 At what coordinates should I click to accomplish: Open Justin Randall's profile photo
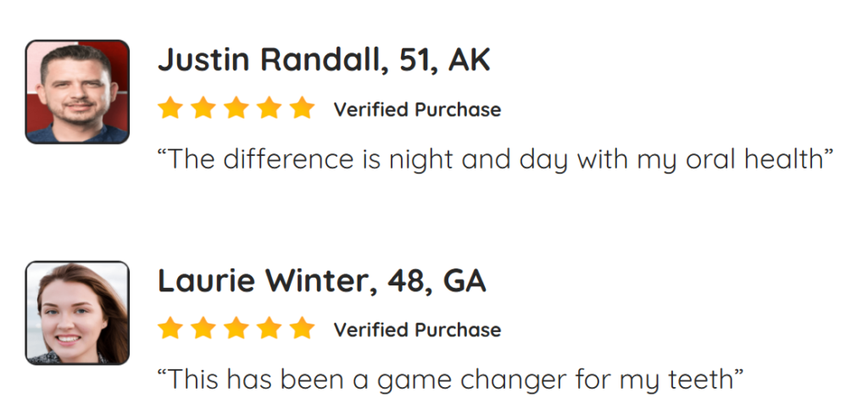click(77, 91)
